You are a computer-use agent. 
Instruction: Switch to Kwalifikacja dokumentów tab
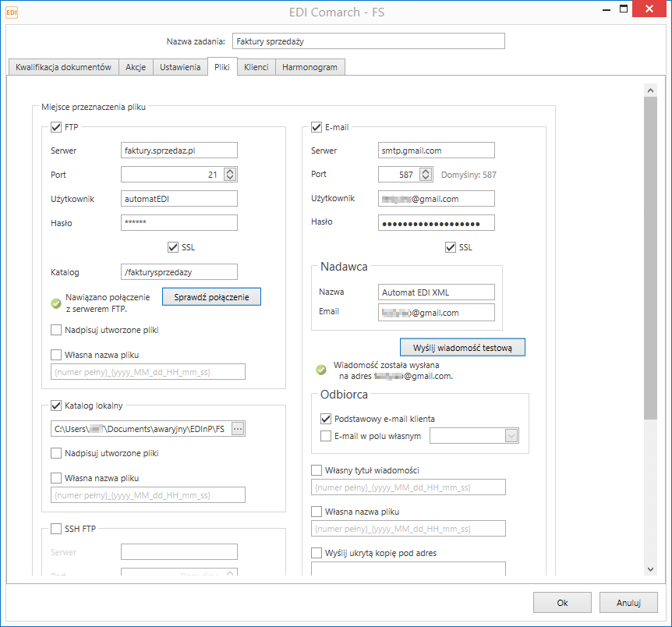(63, 67)
